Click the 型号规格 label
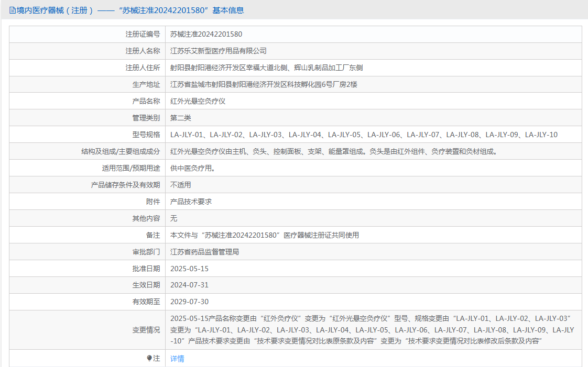Image resolution: width=588 pixels, height=367 pixels. point(146,135)
